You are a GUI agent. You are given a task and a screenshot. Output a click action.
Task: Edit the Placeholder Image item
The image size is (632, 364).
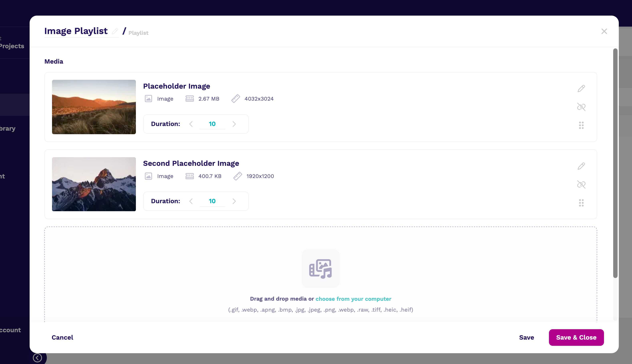coord(581,88)
